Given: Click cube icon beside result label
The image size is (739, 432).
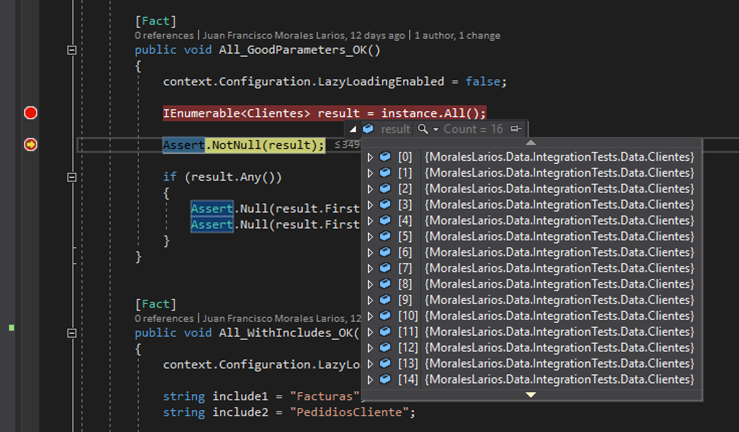Looking at the screenshot, I should [x=368, y=128].
